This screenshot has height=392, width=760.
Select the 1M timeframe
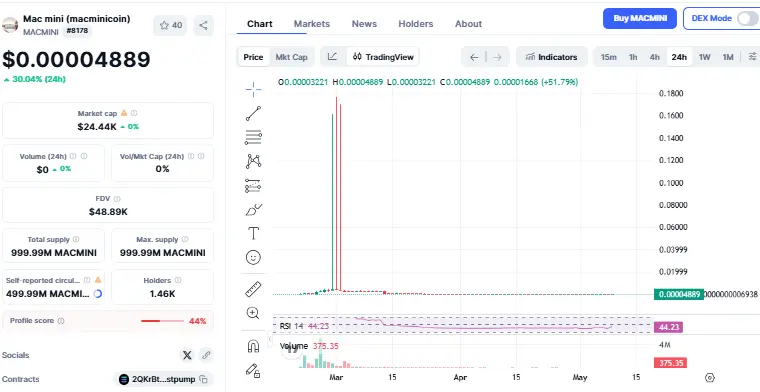tap(728, 57)
